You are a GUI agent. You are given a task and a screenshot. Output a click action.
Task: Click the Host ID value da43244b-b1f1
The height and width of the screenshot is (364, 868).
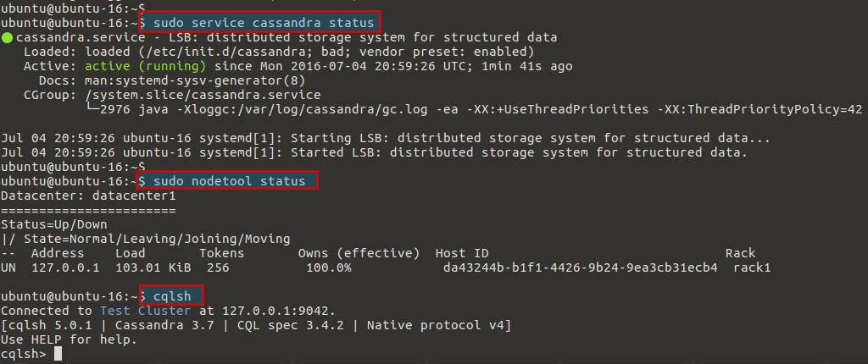pos(580,267)
